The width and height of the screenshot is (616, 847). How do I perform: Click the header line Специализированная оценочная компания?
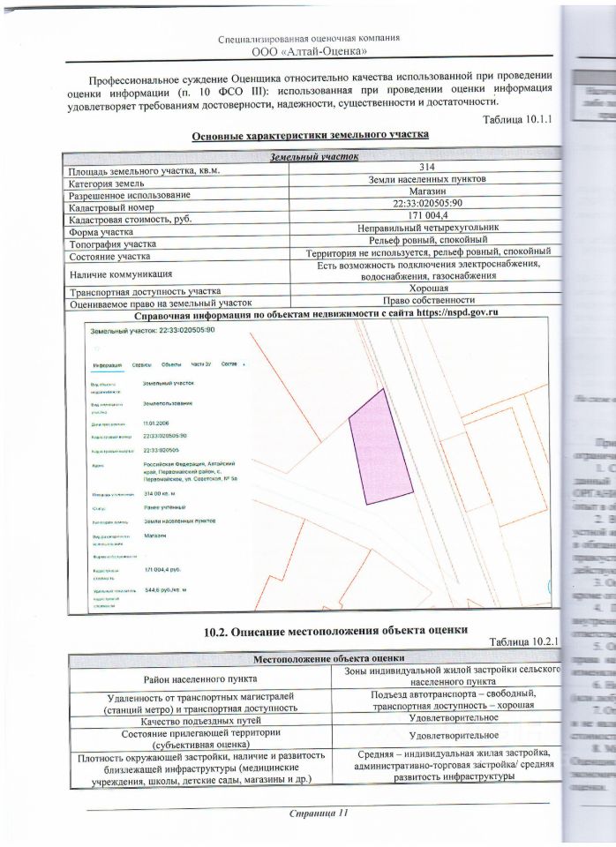point(309,39)
